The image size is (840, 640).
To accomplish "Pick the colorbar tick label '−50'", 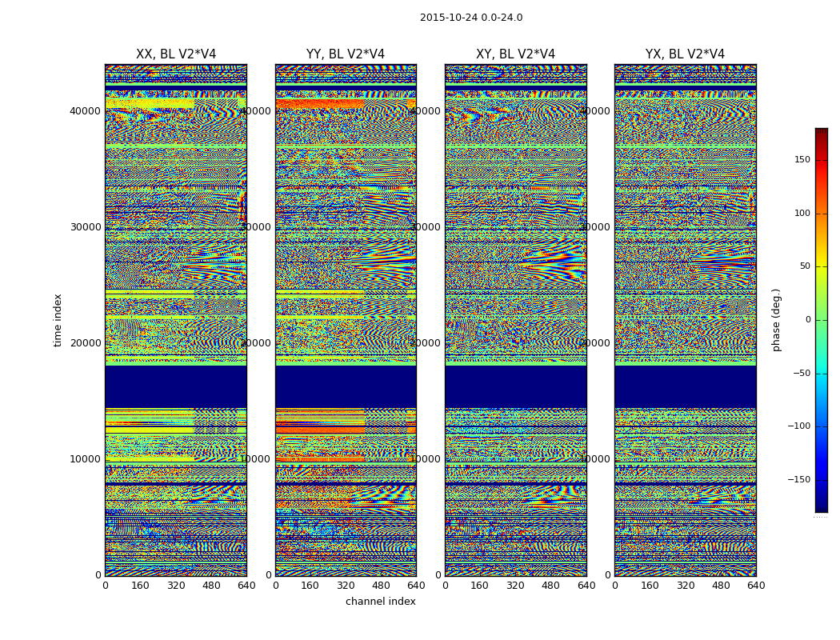I will (802, 374).
